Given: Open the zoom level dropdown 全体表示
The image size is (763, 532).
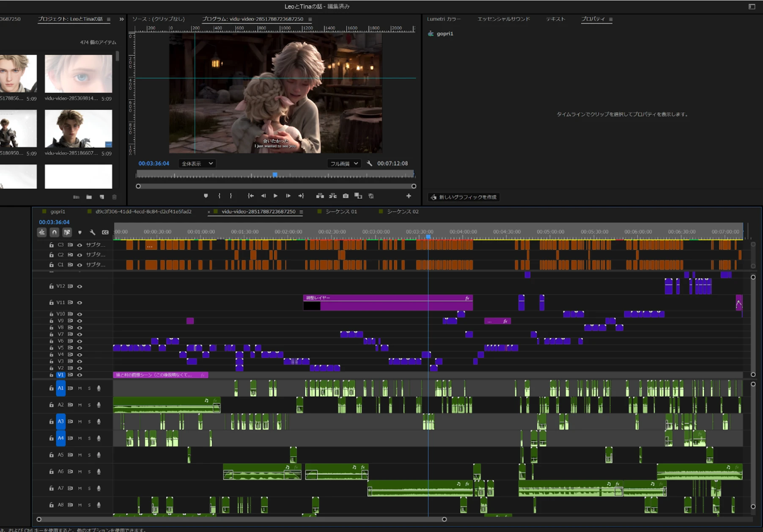Looking at the screenshot, I should coord(197,163).
